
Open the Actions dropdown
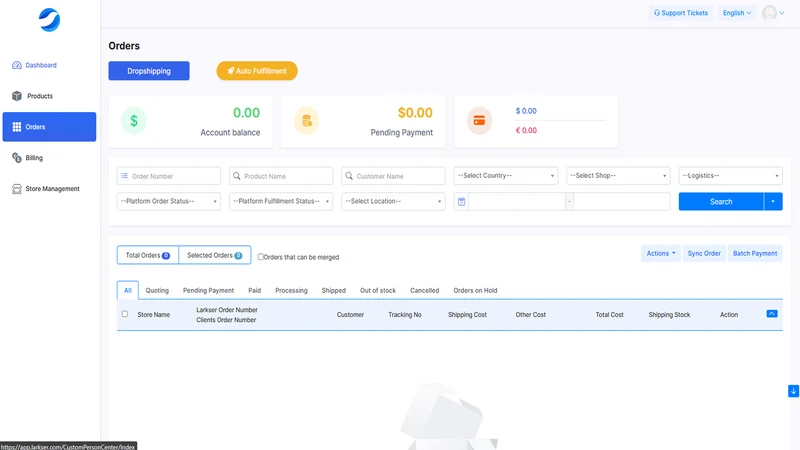[x=661, y=254]
